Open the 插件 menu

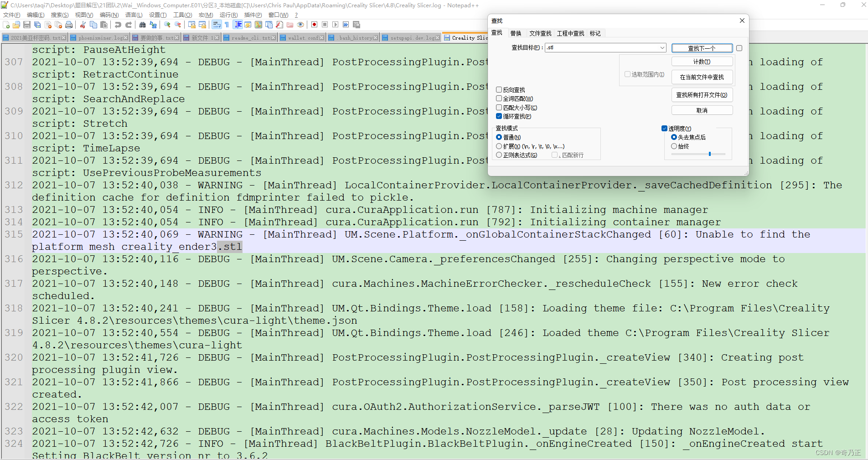coord(253,15)
